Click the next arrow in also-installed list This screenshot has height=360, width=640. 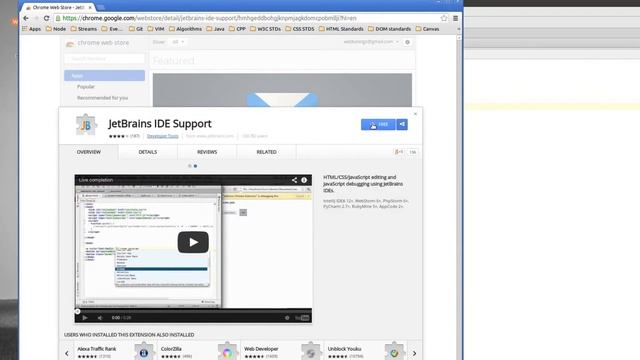click(414, 353)
